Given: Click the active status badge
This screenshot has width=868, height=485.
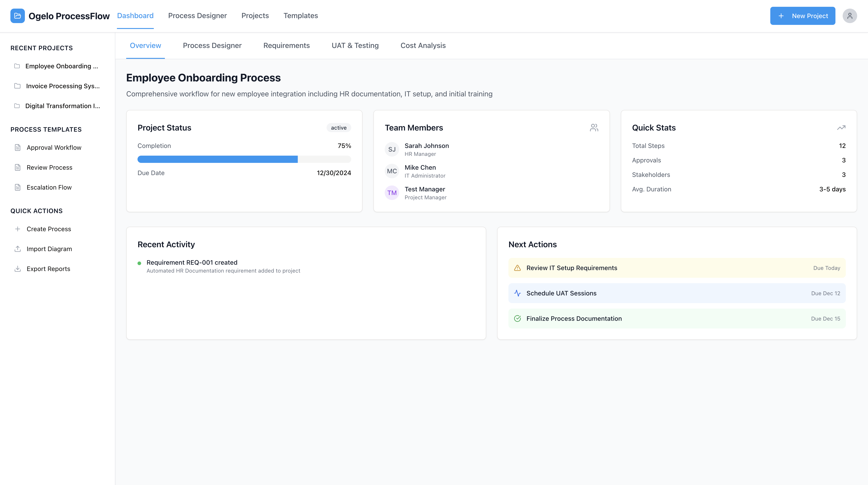Looking at the screenshot, I should 338,128.
